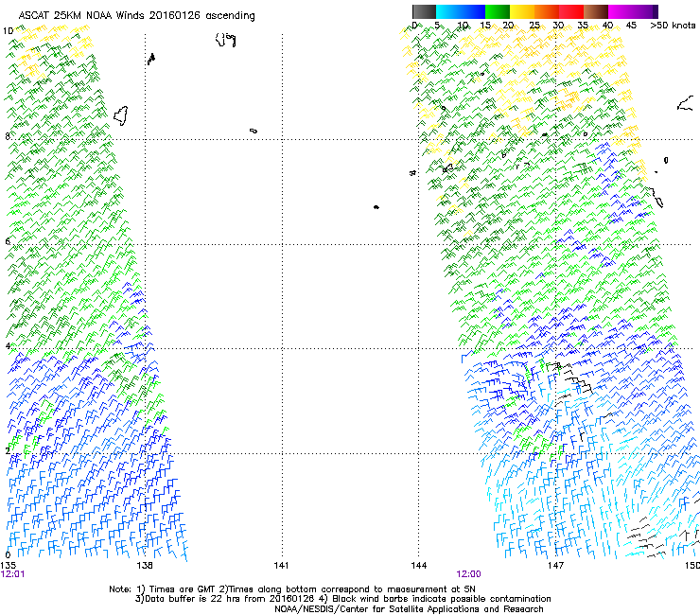The height and width of the screenshot is (615, 700).
Task: Click the brown 35-40 knots color segment
Action: coord(596,11)
